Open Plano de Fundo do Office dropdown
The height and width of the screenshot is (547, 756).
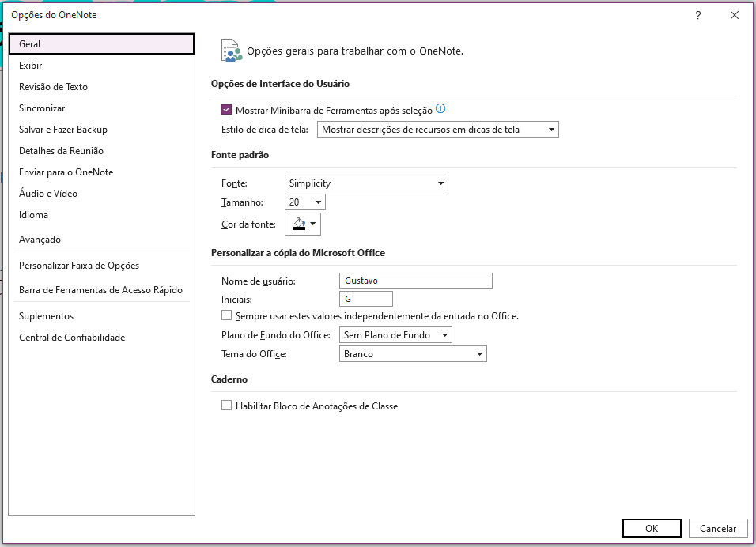point(395,335)
